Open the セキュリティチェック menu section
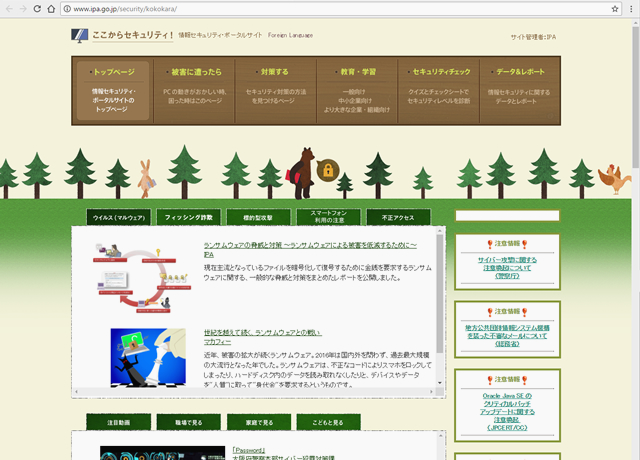Screen dimensions: 640x460 coord(437,73)
